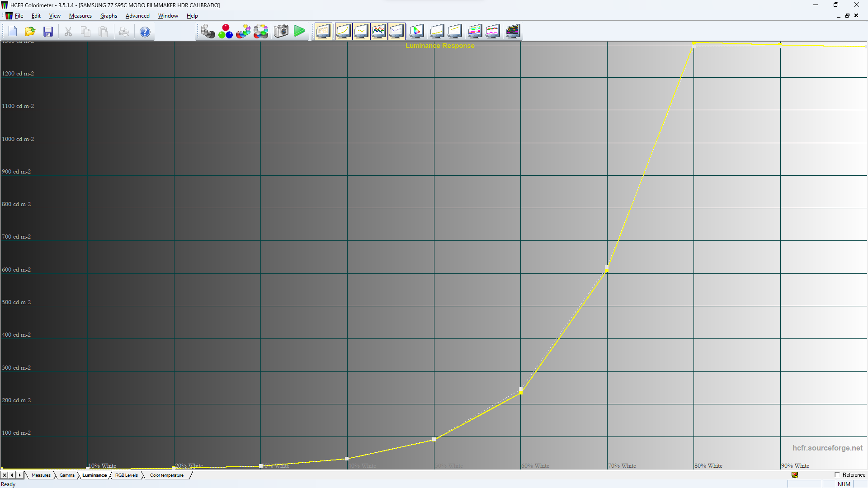Enable the Reference checkbox
868x488 pixels.
(x=837, y=475)
